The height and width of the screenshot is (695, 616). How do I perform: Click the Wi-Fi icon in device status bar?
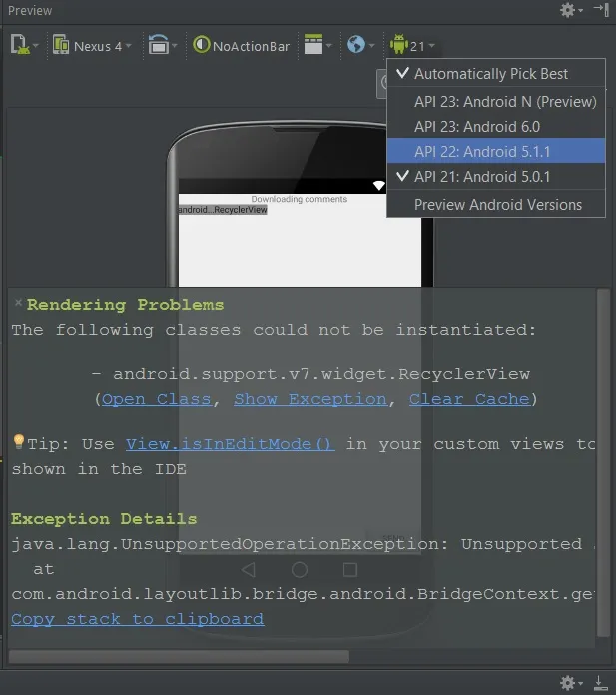(379, 186)
